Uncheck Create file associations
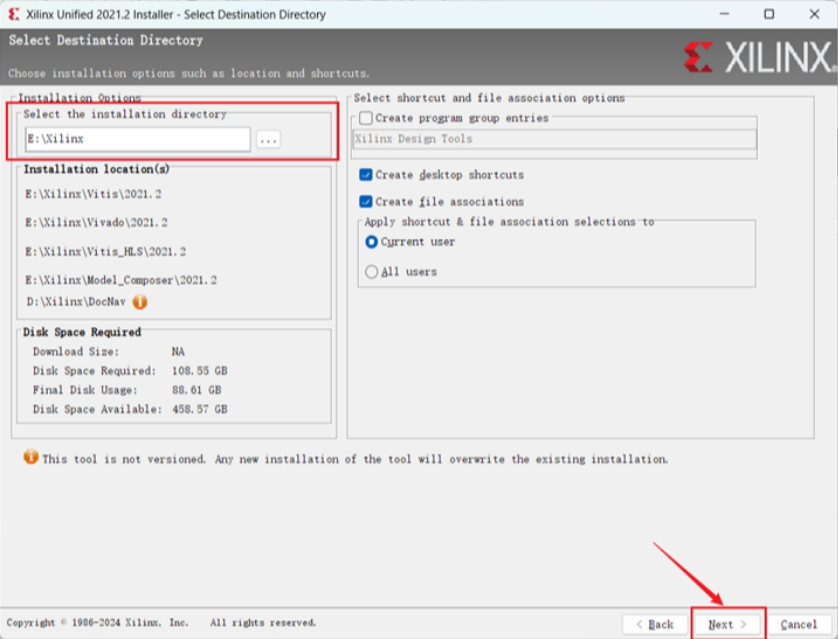The height and width of the screenshot is (639, 838). 366,201
